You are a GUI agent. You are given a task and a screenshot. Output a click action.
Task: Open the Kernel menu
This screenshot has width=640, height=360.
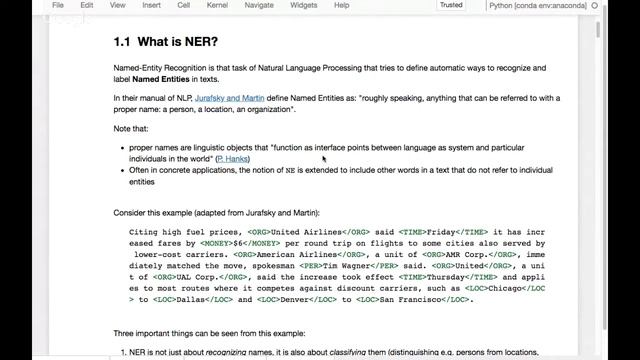click(217, 5)
